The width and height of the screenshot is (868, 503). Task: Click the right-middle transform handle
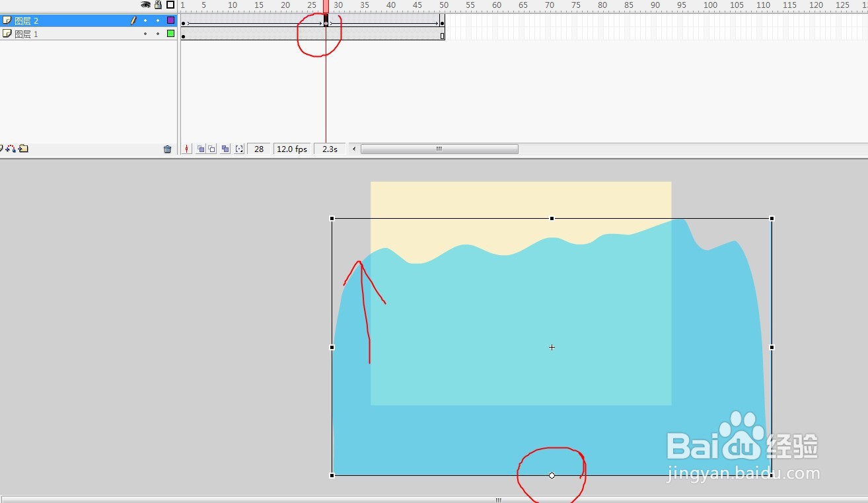pos(772,347)
